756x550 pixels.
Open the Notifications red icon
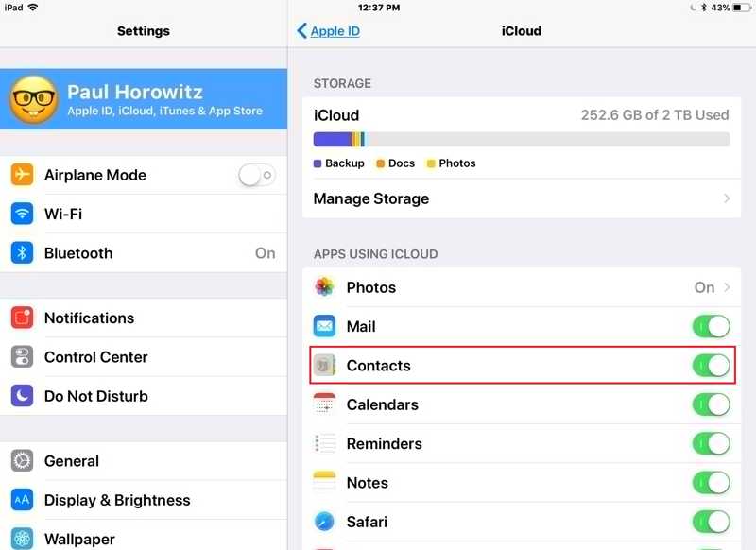(x=22, y=318)
